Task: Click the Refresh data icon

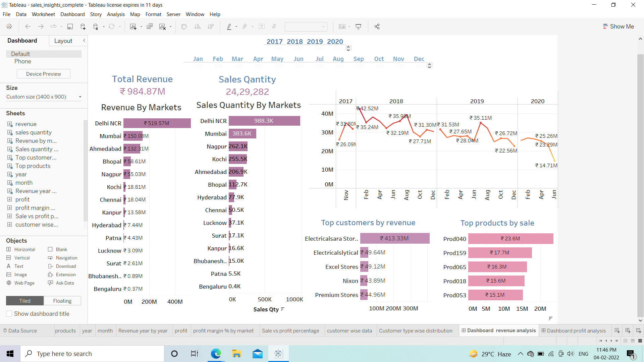Action: pyautogui.click(x=112, y=26)
